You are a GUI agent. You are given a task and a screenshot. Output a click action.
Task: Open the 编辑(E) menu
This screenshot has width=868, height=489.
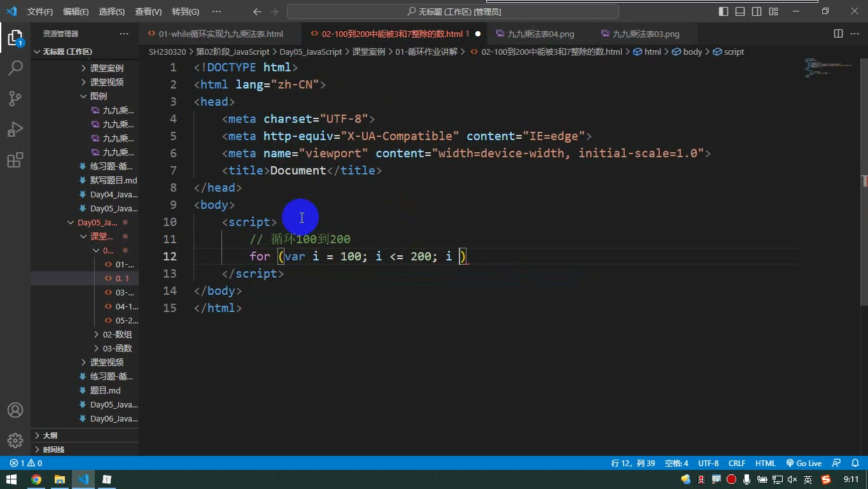click(76, 12)
